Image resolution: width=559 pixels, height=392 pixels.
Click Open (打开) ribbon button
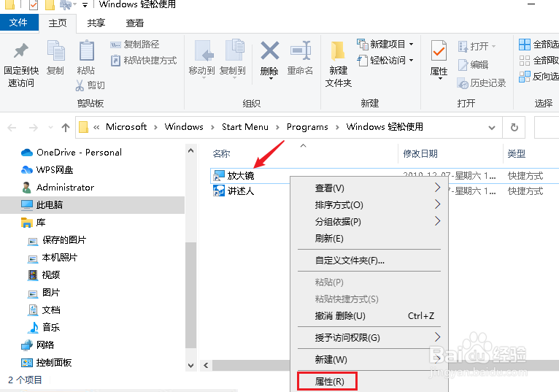pyautogui.click(x=477, y=47)
